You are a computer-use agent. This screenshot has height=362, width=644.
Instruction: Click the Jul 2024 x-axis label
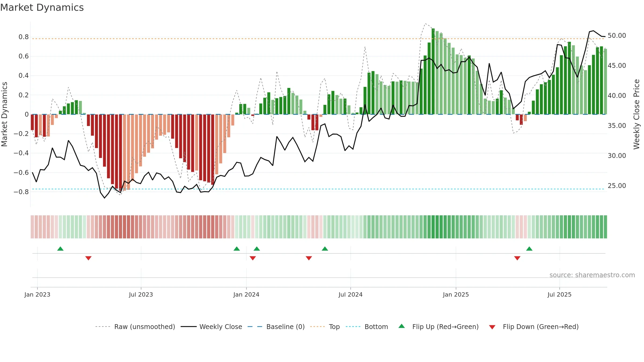click(x=350, y=294)
